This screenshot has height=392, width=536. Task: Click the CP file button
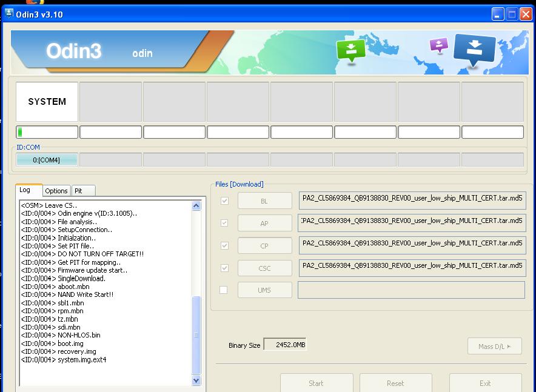tap(265, 246)
